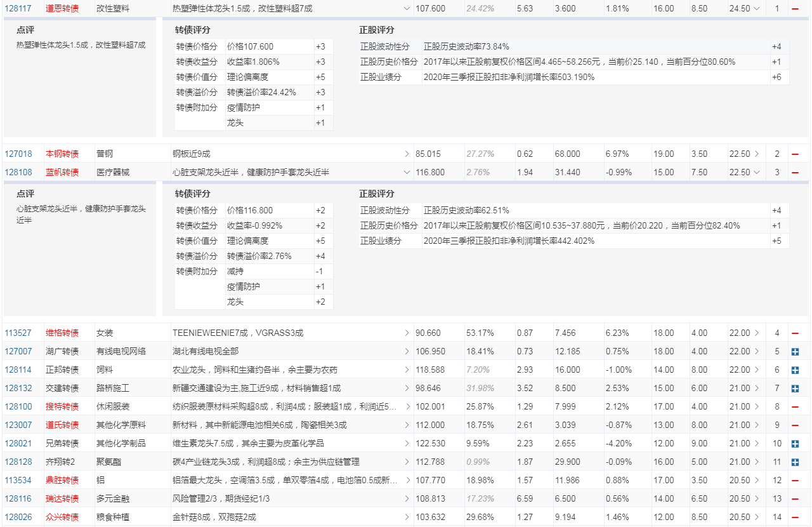Open the 本钢转债 bond name link
812x527 pixels.
point(62,154)
